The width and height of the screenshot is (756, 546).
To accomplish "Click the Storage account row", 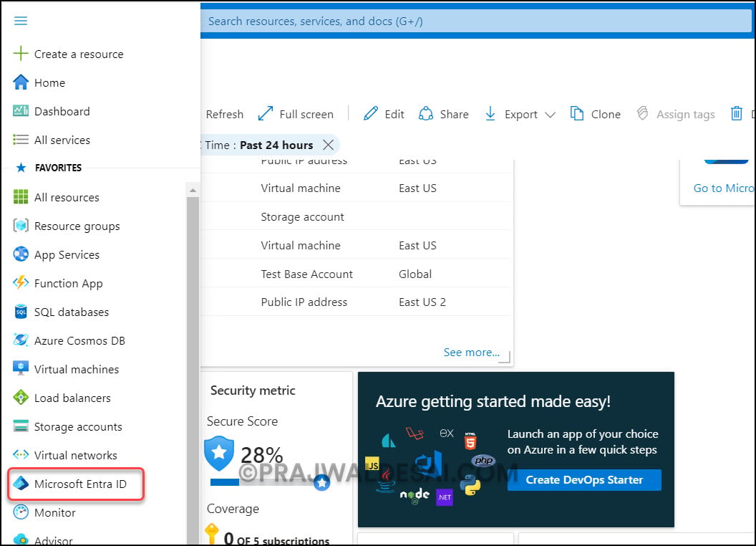I will 355,217.
